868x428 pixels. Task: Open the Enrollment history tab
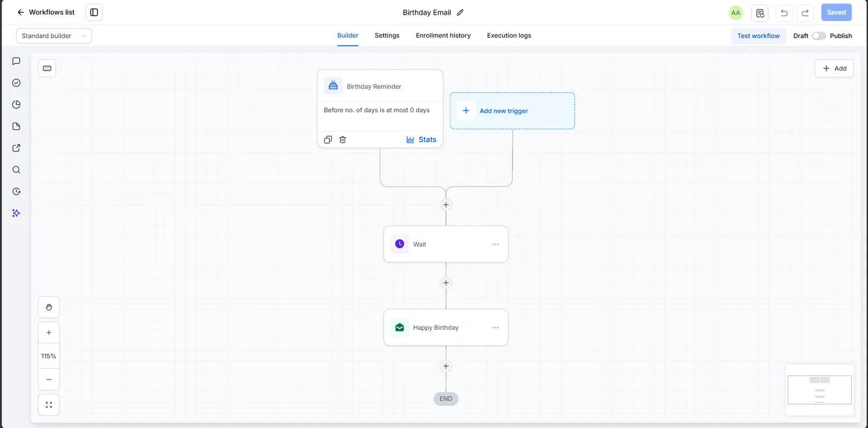point(443,36)
